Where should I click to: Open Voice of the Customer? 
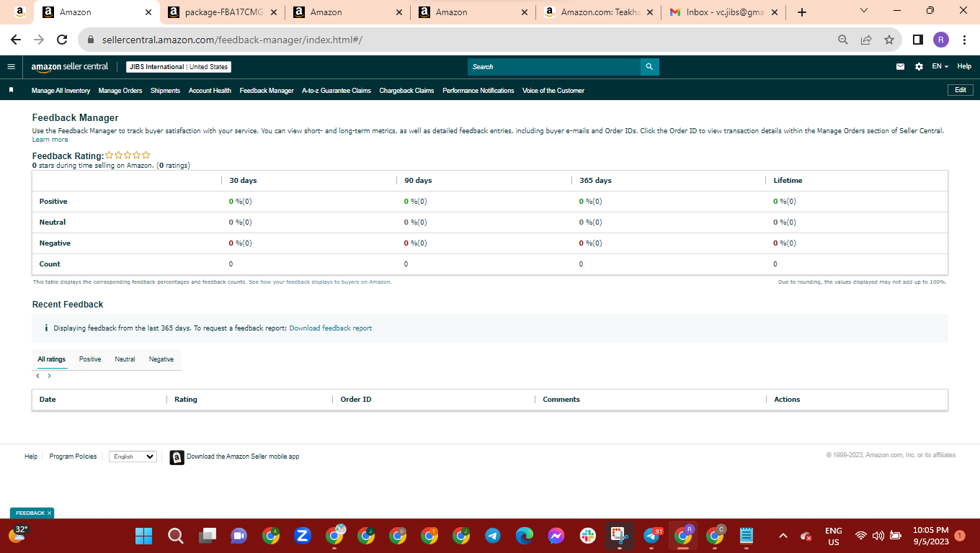[553, 91]
